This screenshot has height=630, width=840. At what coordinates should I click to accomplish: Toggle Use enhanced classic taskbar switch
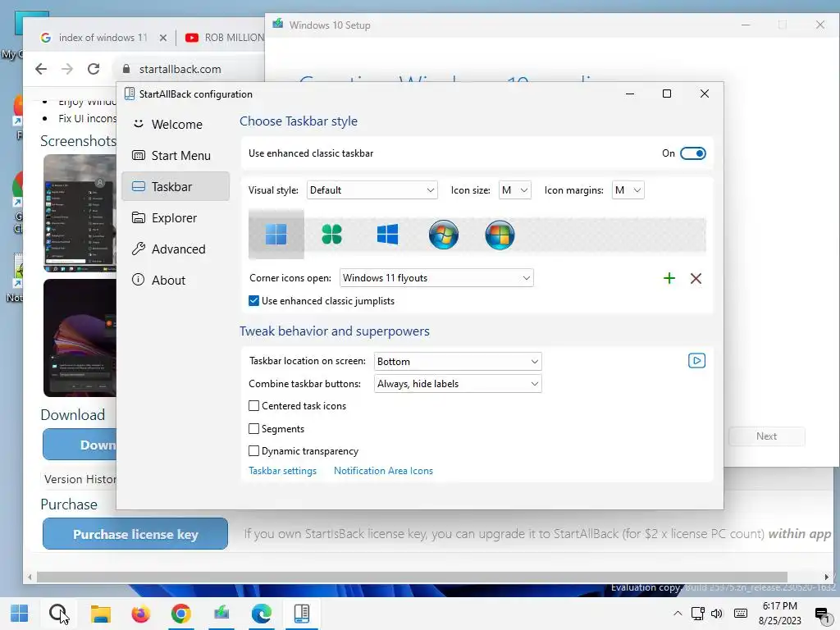click(x=692, y=153)
